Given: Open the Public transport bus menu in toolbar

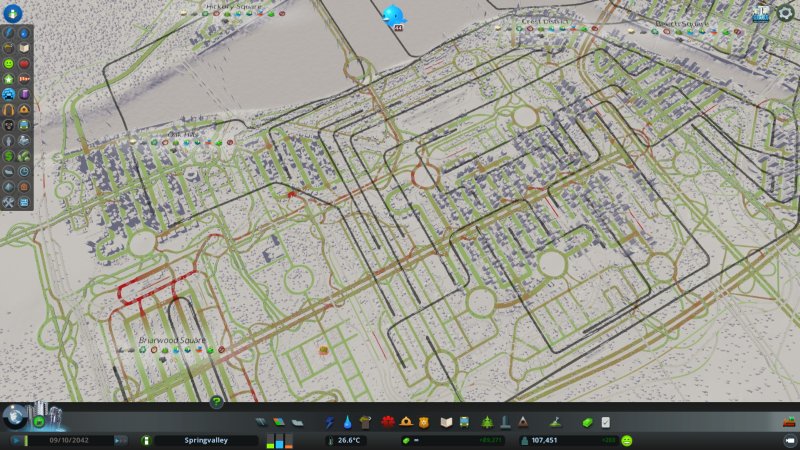Looking at the screenshot, I should (x=464, y=422).
